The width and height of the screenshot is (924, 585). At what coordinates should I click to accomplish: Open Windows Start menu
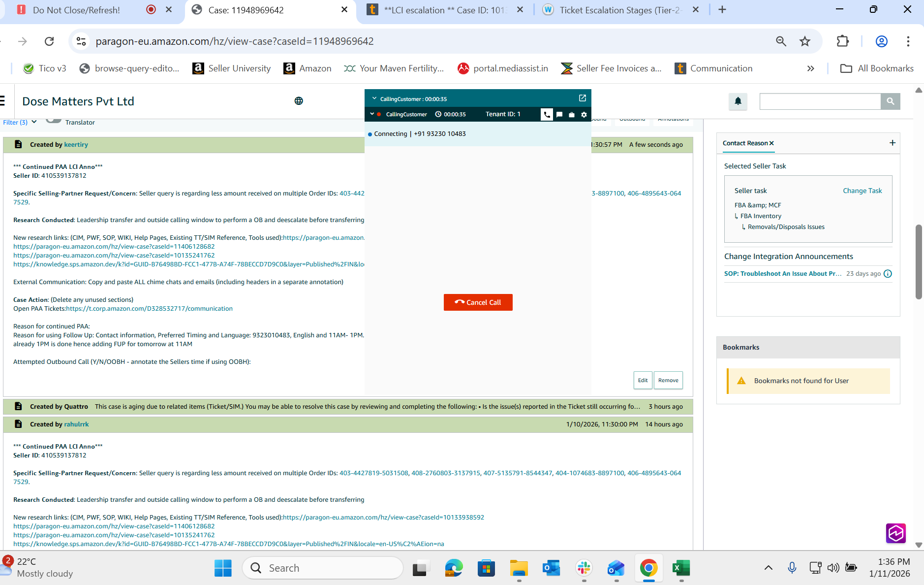[x=223, y=568]
